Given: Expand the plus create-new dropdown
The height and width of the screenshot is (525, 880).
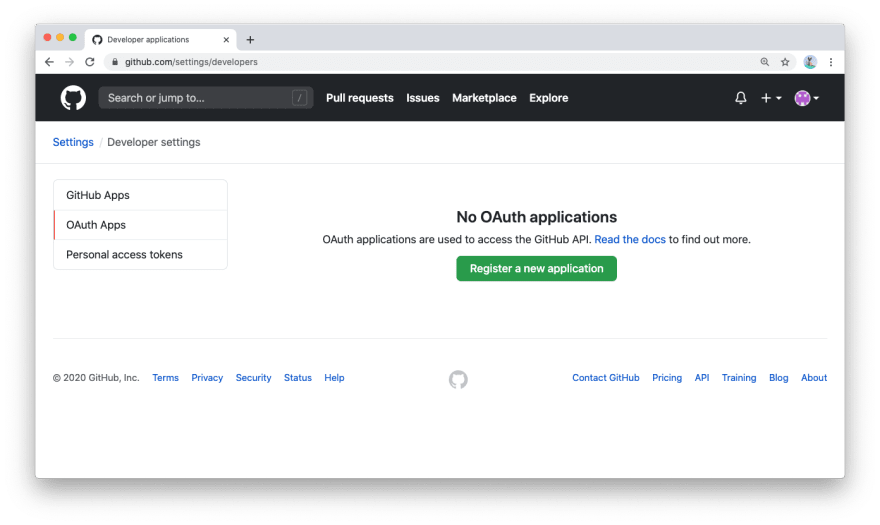Looking at the screenshot, I should click(x=771, y=98).
